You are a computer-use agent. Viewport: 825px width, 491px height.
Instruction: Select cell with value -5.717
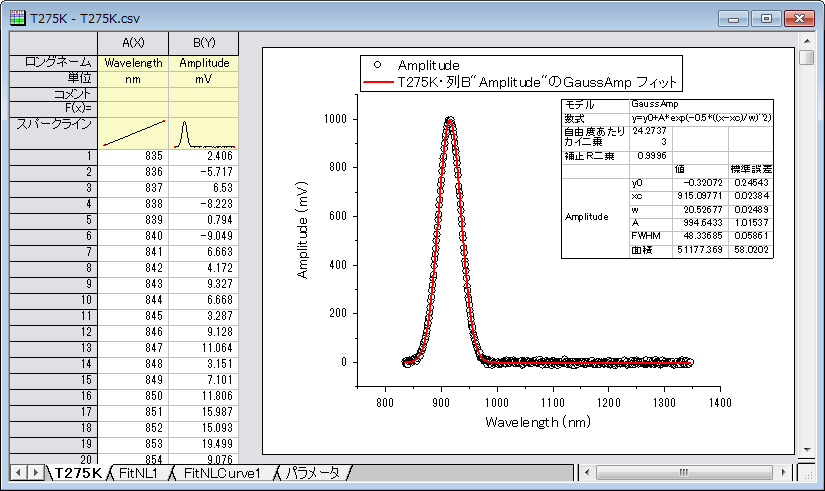(x=204, y=172)
